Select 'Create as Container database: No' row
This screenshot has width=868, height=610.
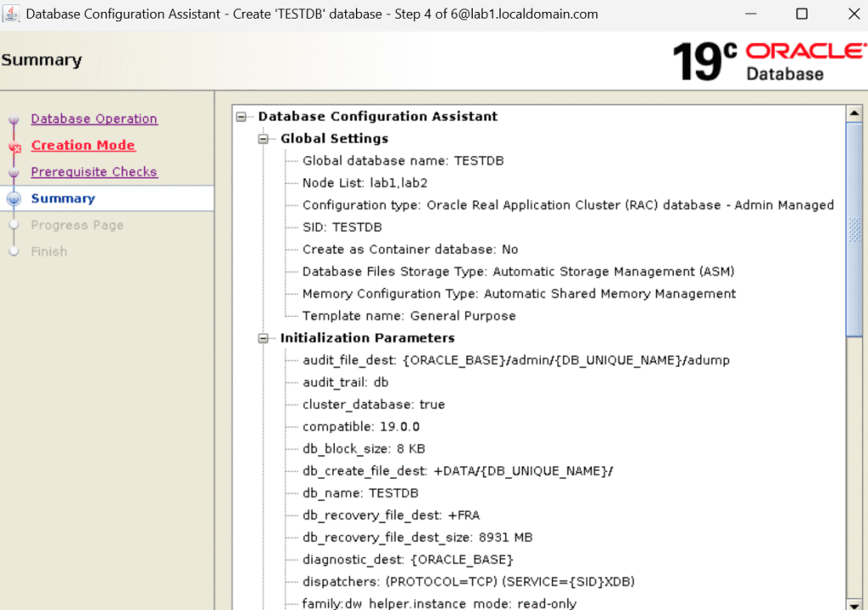click(410, 249)
